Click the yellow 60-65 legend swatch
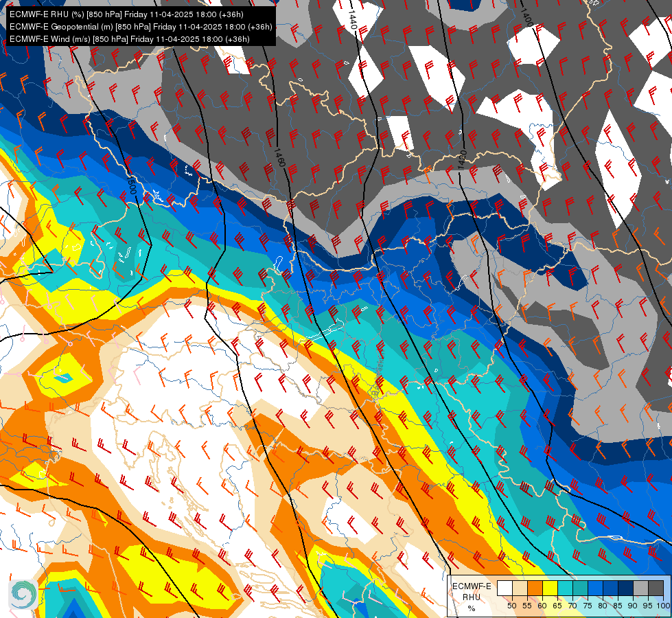 tap(550, 588)
